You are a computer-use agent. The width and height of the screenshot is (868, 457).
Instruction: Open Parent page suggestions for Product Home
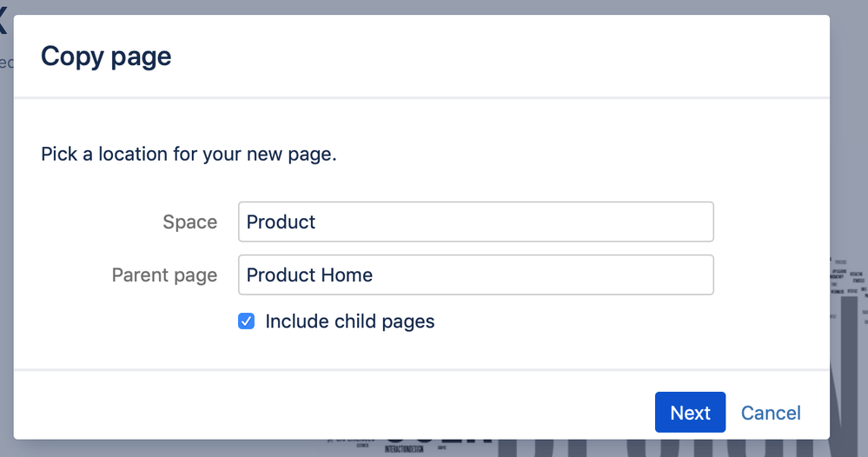point(475,275)
